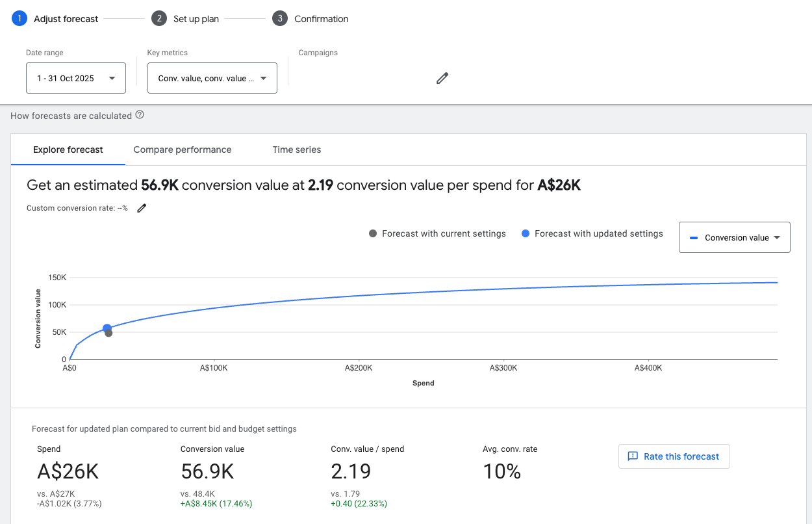Click the How forecasts are calculated text
Screen dimensions: 812x524
(x=71, y=116)
